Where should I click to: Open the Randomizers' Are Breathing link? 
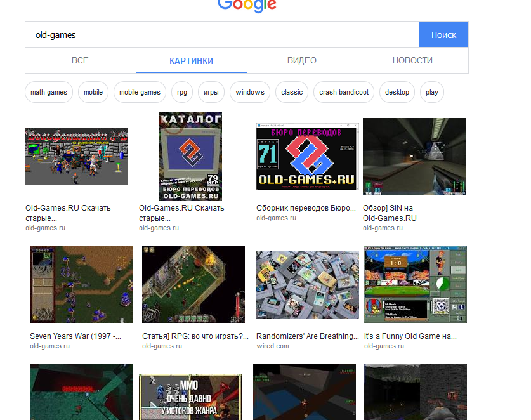click(308, 336)
